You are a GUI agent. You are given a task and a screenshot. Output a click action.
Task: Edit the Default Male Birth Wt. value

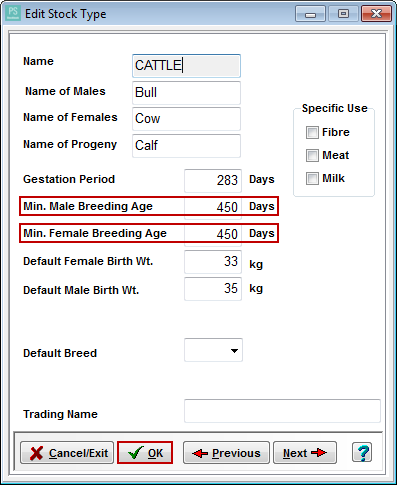point(213,289)
